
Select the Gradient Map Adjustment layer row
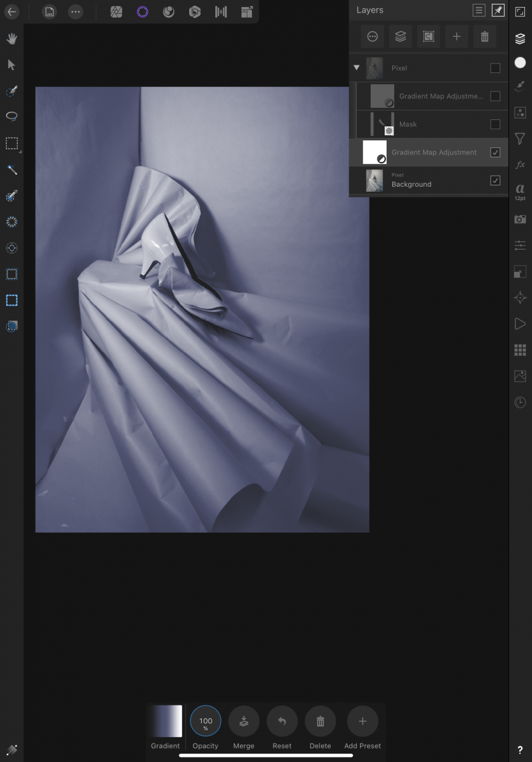pyautogui.click(x=434, y=152)
